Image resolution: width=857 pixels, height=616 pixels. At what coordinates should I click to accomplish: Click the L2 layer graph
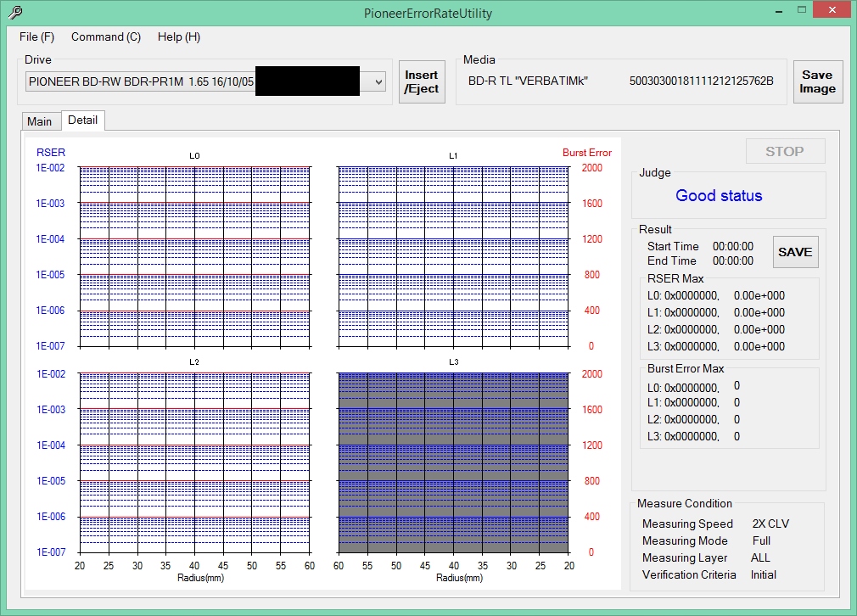194,462
